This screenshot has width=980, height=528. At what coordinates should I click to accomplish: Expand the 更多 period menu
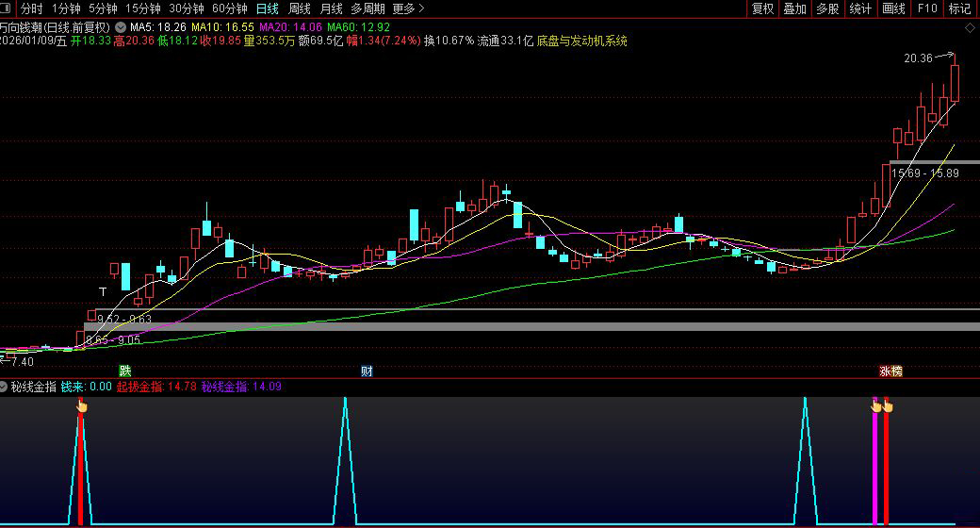(x=408, y=8)
